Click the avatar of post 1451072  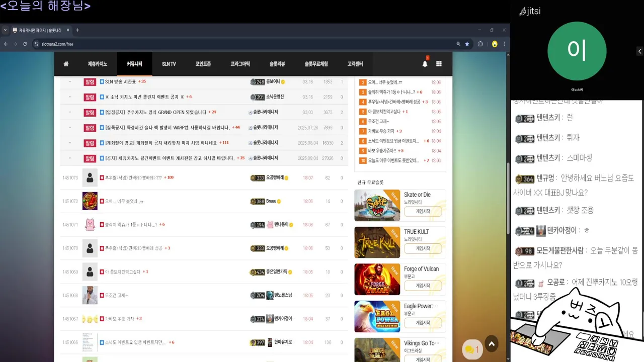tap(90, 201)
